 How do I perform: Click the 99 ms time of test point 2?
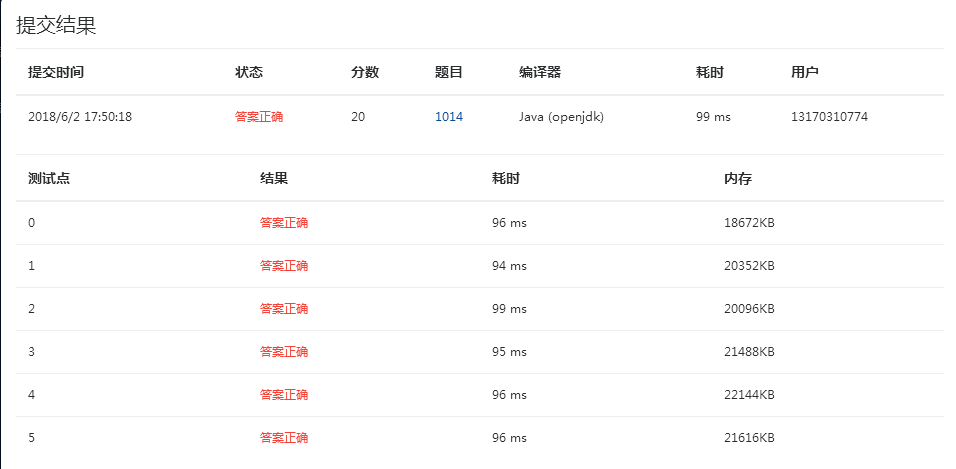coord(509,309)
